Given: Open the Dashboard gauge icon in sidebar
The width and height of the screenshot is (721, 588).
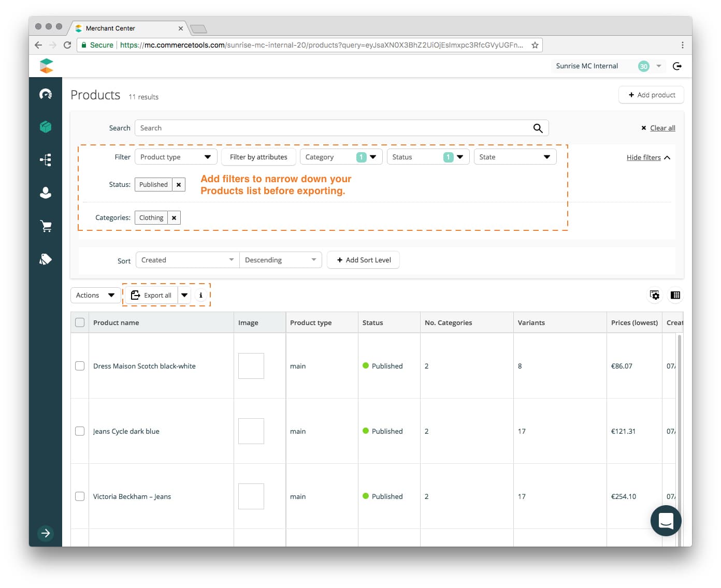Looking at the screenshot, I should pos(46,94).
